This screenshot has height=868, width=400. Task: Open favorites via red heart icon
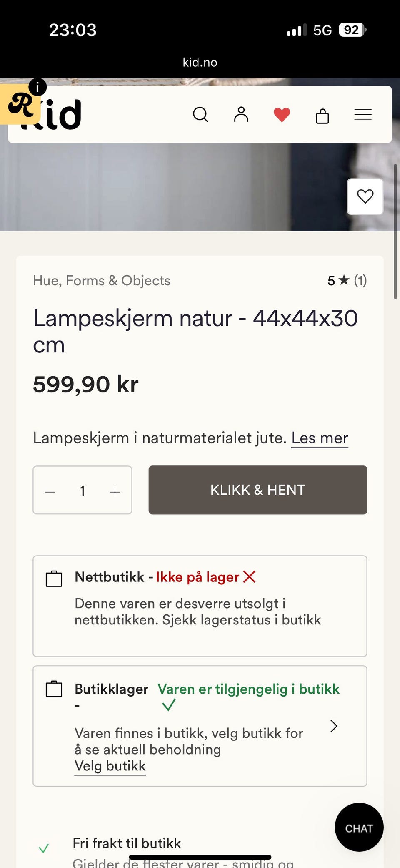click(282, 115)
